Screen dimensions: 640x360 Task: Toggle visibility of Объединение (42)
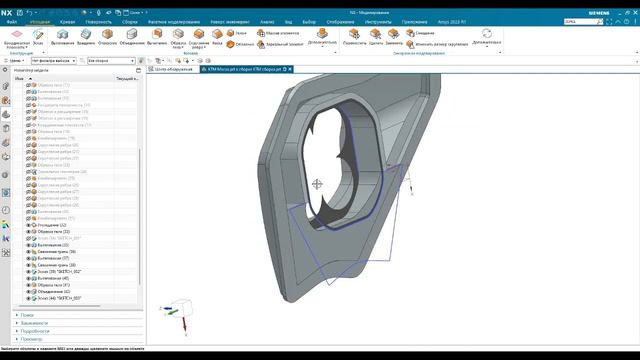pos(29,292)
